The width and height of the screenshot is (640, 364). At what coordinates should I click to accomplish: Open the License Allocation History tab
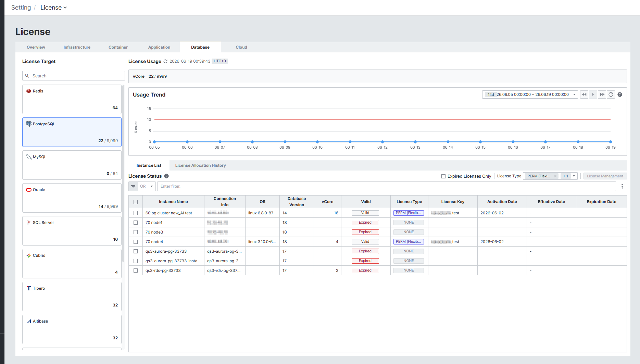point(201,165)
